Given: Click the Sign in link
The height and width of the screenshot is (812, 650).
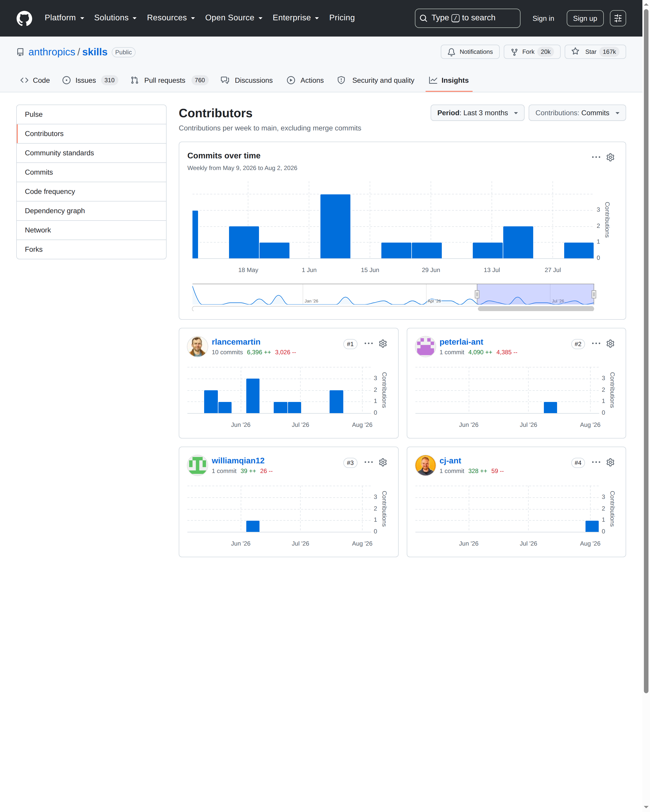Looking at the screenshot, I should [543, 18].
